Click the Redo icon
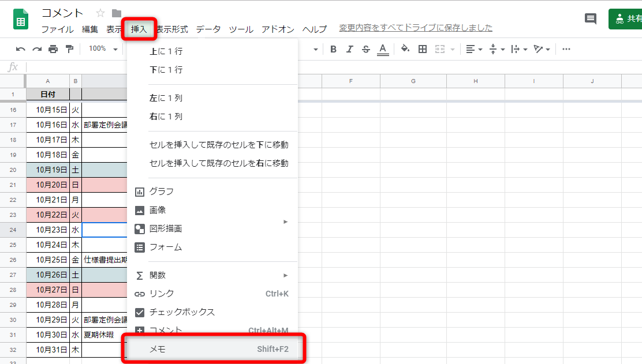642x364 pixels. [36, 49]
